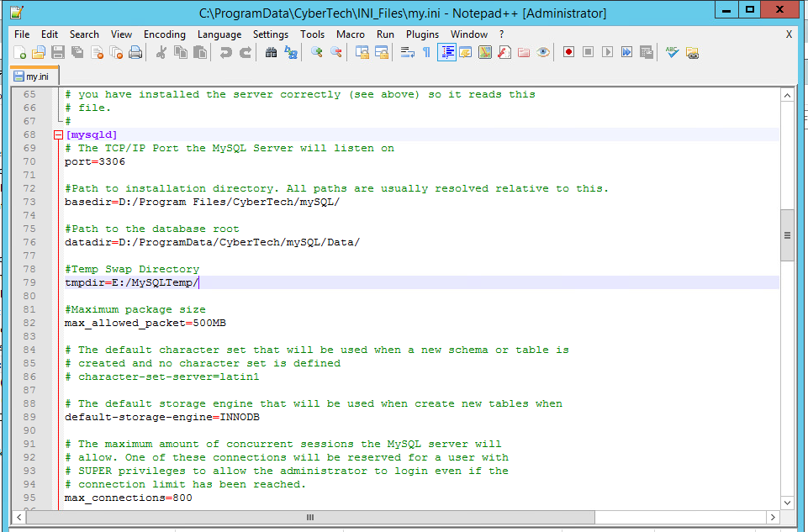Click the "max_connections=800" line
The image size is (808, 532).
(x=129, y=498)
